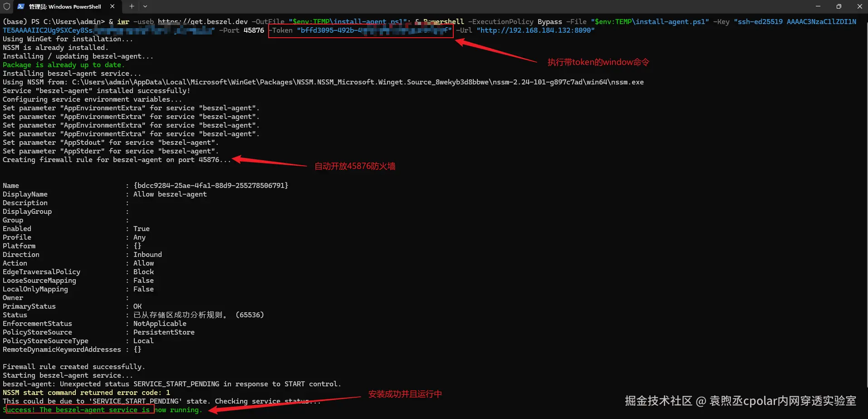
Task: Select the 管理员: Windows PowerShell tab
Action: [66, 6]
